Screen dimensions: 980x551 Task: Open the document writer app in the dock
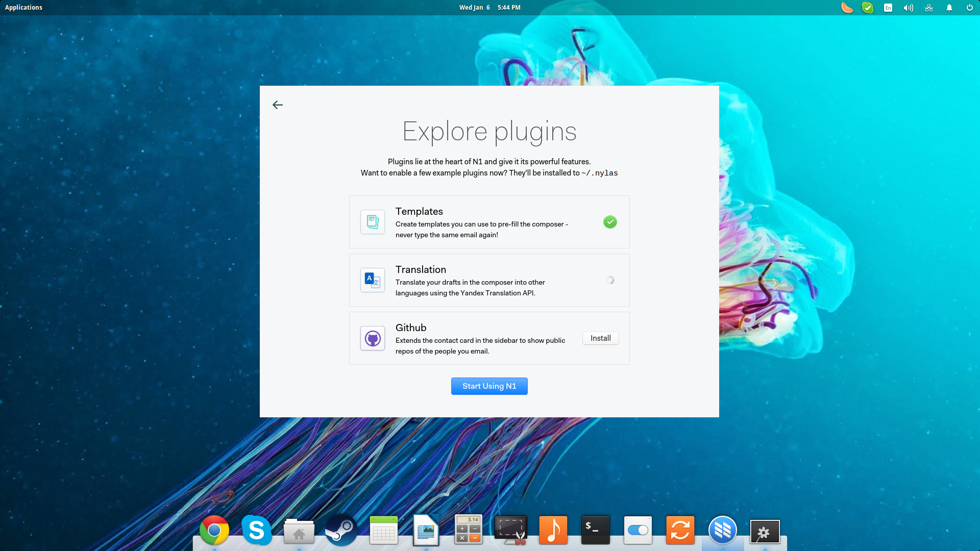tap(426, 531)
